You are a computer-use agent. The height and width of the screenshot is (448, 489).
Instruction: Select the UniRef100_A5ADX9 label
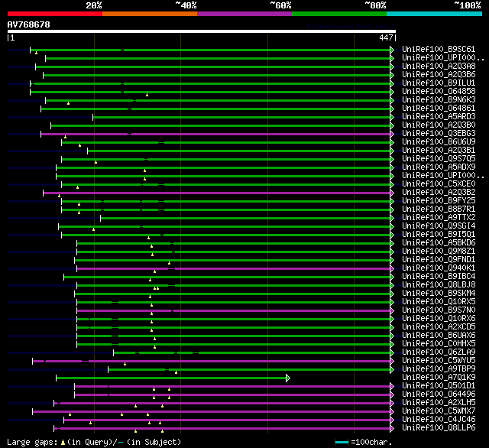click(439, 167)
